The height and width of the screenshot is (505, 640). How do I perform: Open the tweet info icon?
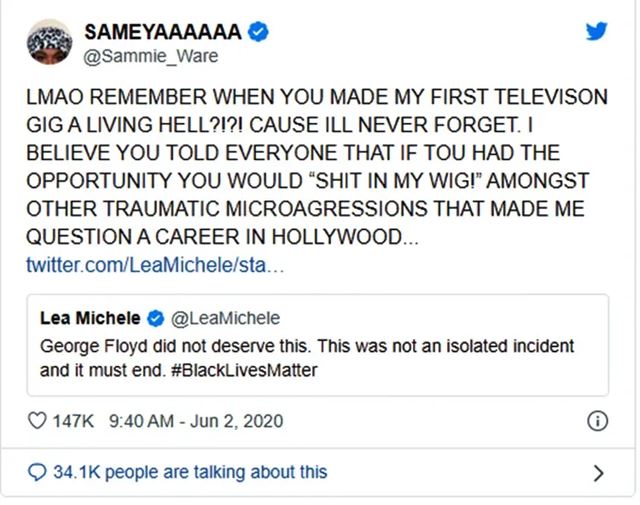pos(597,421)
